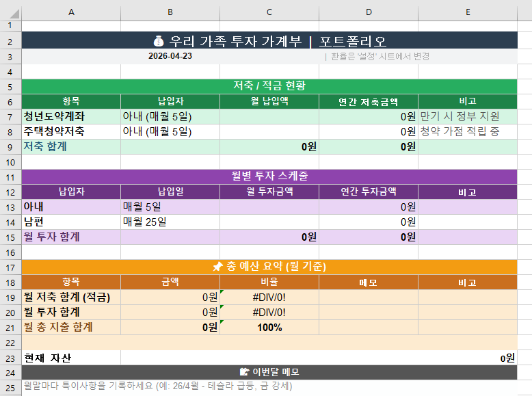Select column A header
This screenshot has width=532, height=396.
click(x=71, y=12)
